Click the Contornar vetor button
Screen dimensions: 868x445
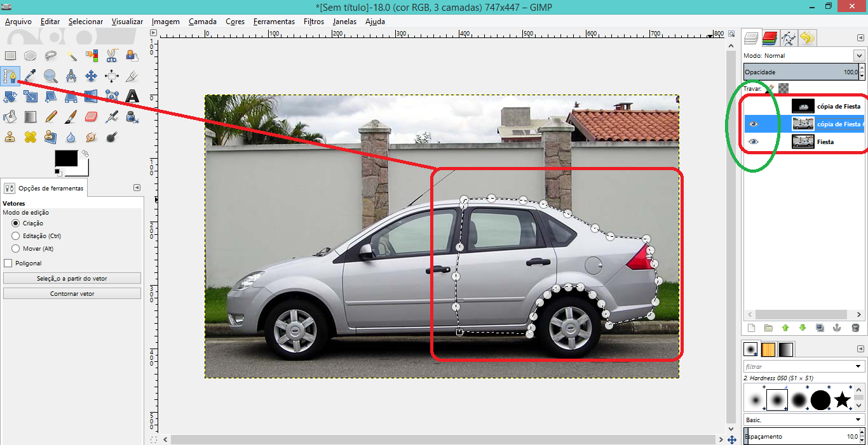click(72, 294)
